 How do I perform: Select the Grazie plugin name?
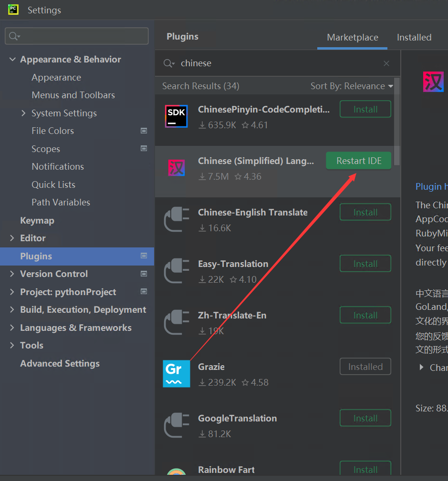[211, 367]
